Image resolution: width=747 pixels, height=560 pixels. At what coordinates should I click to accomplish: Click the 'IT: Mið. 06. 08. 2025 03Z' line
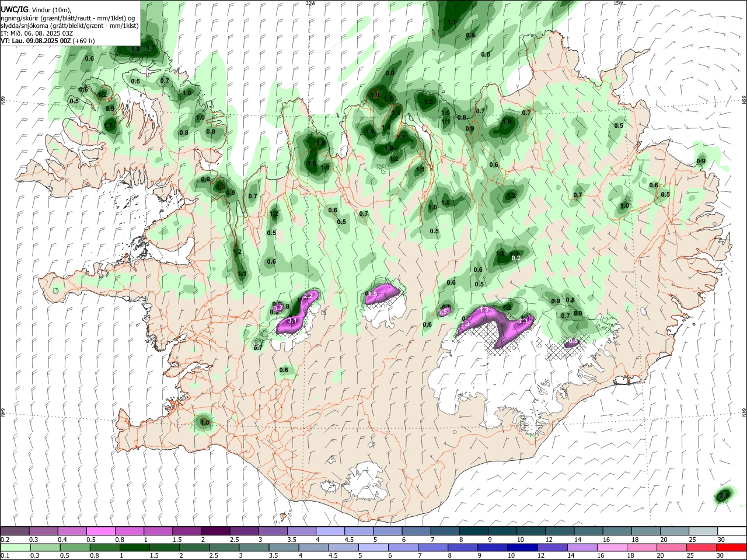(x=37, y=33)
